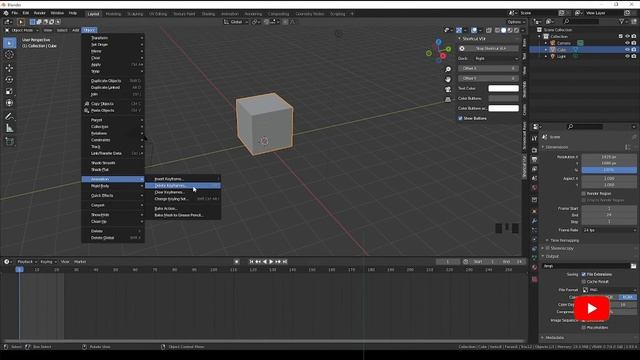Switch to the Modeling workspace tab

[x=113, y=14]
